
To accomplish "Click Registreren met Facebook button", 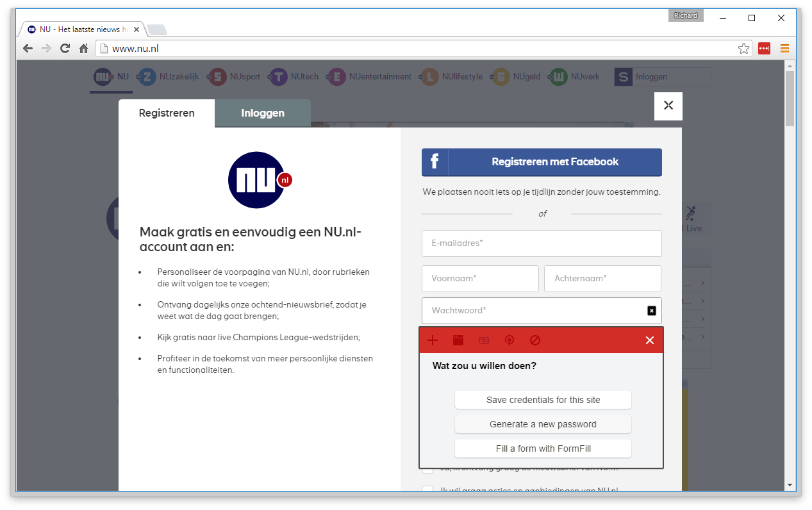I will 542,161.
